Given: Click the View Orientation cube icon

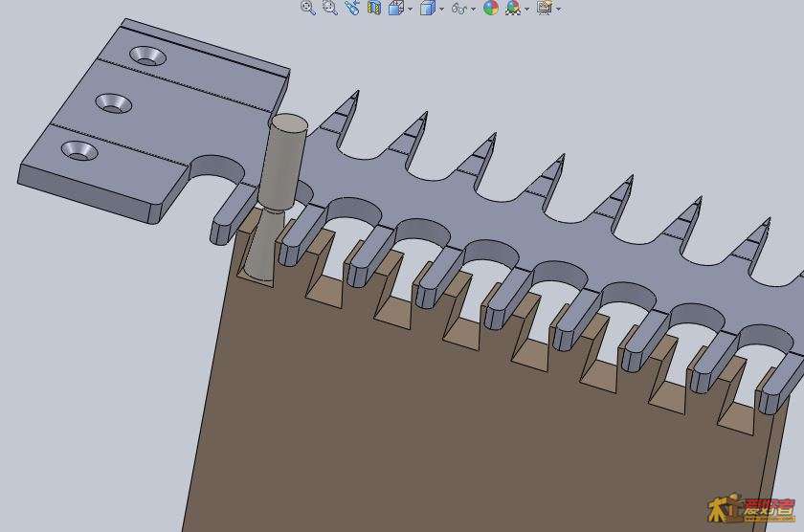Looking at the screenshot, I should (x=395, y=8).
